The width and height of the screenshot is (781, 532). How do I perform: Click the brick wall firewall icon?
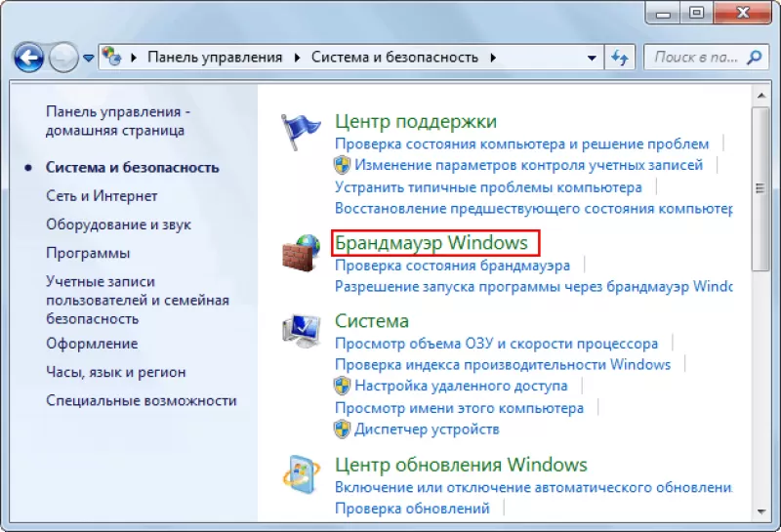301,253
